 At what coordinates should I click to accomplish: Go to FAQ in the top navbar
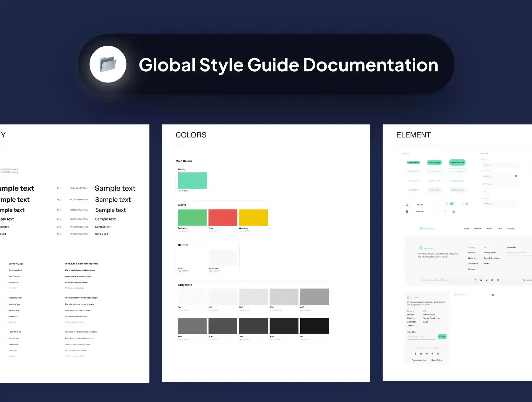tap(499, 229)
